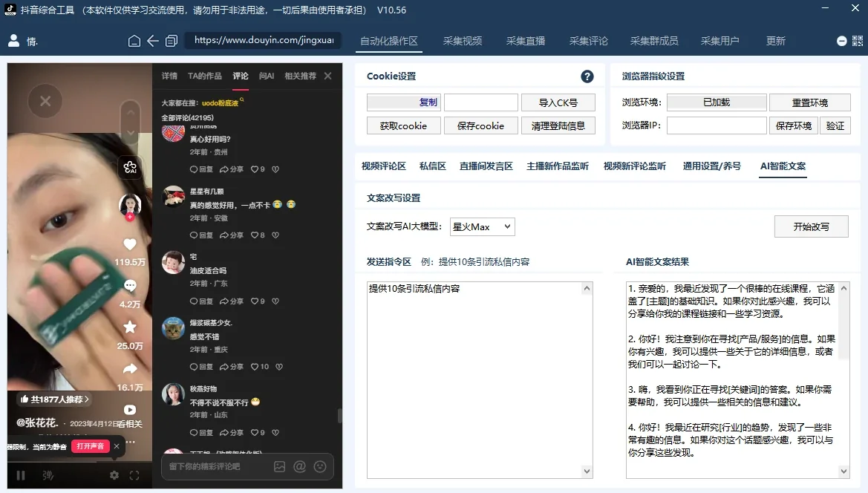Click the 重置环境 button
This screenshot has height=493, width=868.
coord(810,102)
